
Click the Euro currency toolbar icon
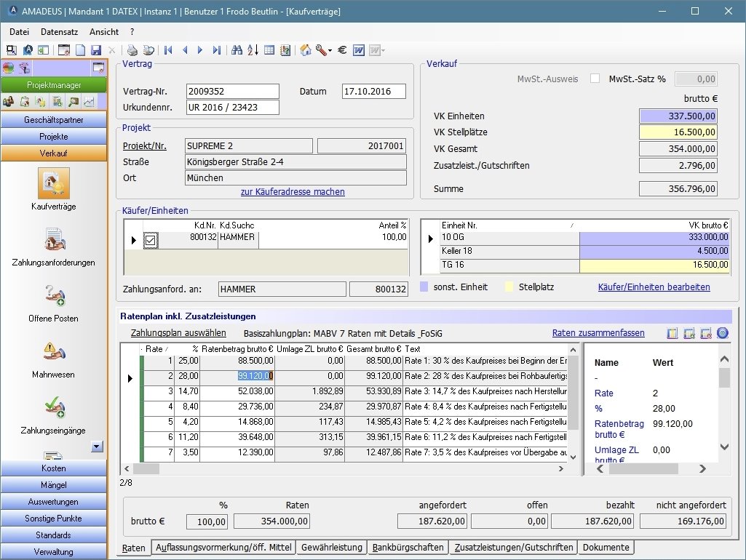(x=341, y=50)
